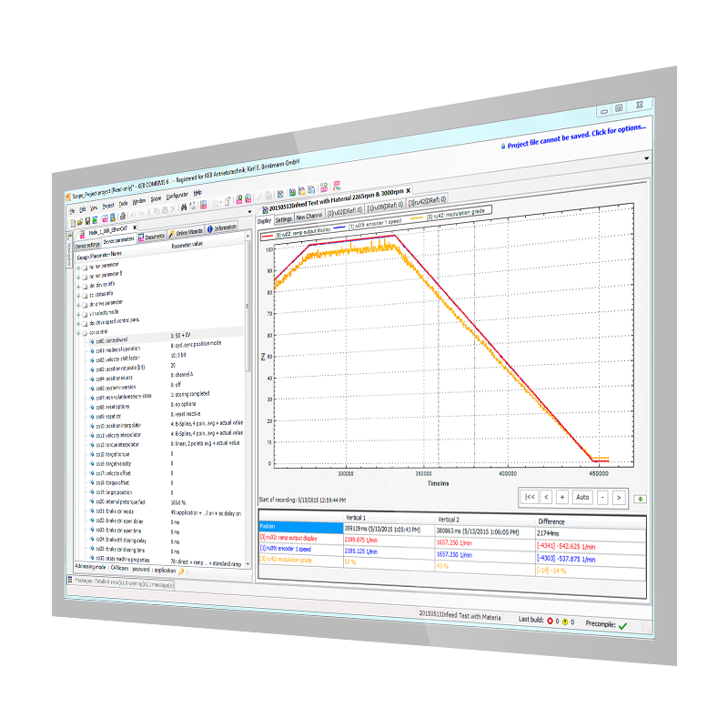This screenshot has width=728, height=728.
Task: Collapse the 'co: control' parameter group
Action: coord(78,332)
